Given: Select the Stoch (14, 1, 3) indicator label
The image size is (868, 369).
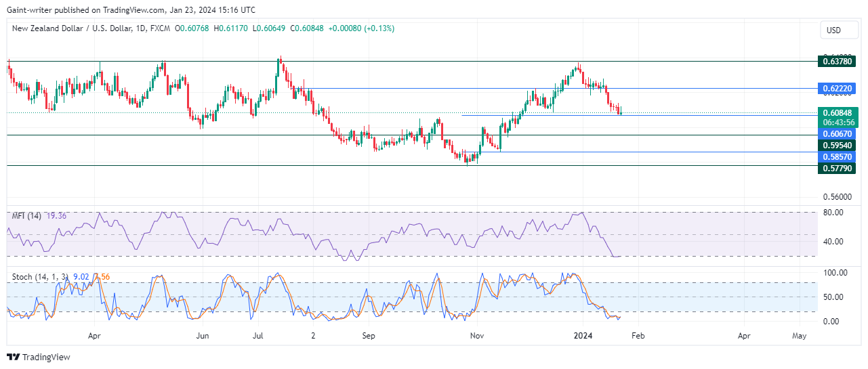Looking at the screenshot, I should (x=39, y=276).
